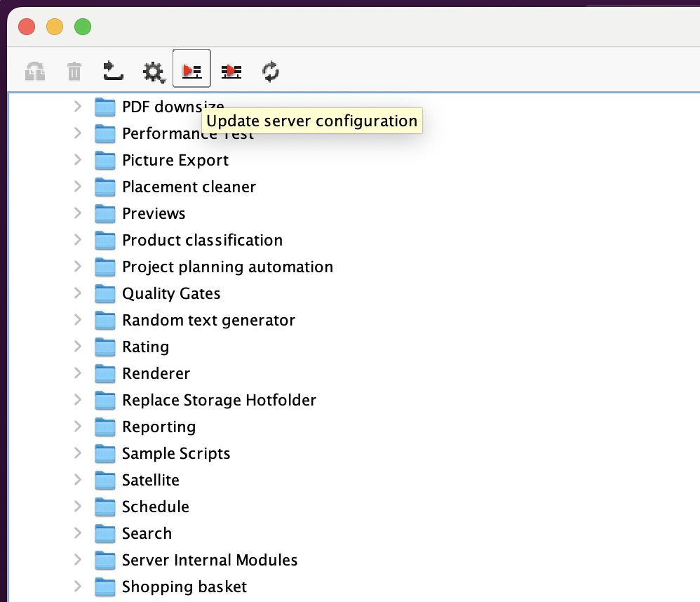
Task: Expand the Server Internal Modules node
Action: coord(78,560)
